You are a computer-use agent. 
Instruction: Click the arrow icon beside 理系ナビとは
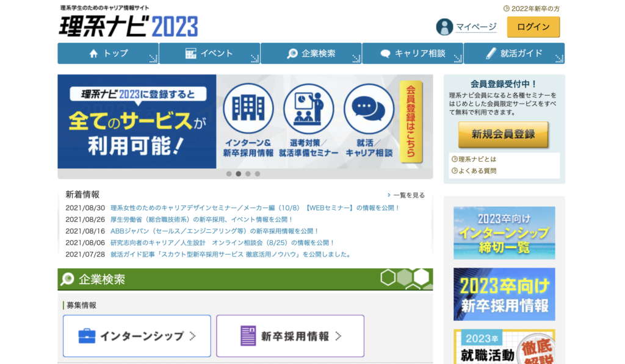454,159
